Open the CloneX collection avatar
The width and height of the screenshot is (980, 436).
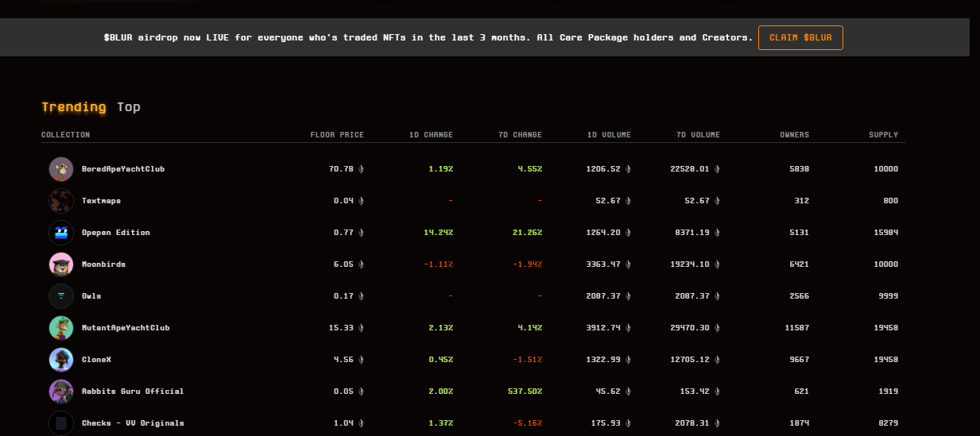61,360
